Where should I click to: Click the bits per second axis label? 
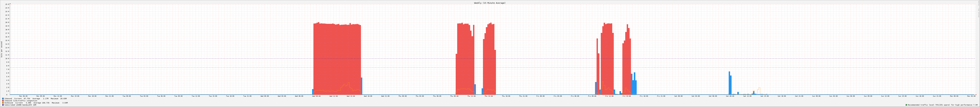(x=2, y=49)
